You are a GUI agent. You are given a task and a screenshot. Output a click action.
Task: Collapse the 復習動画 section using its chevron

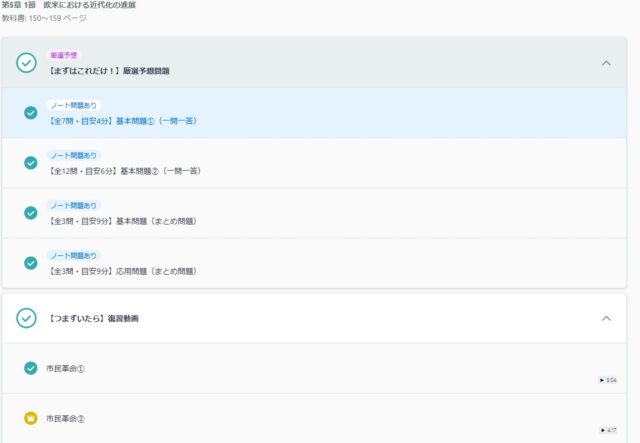pyautogui.click(x=606, y=318)
